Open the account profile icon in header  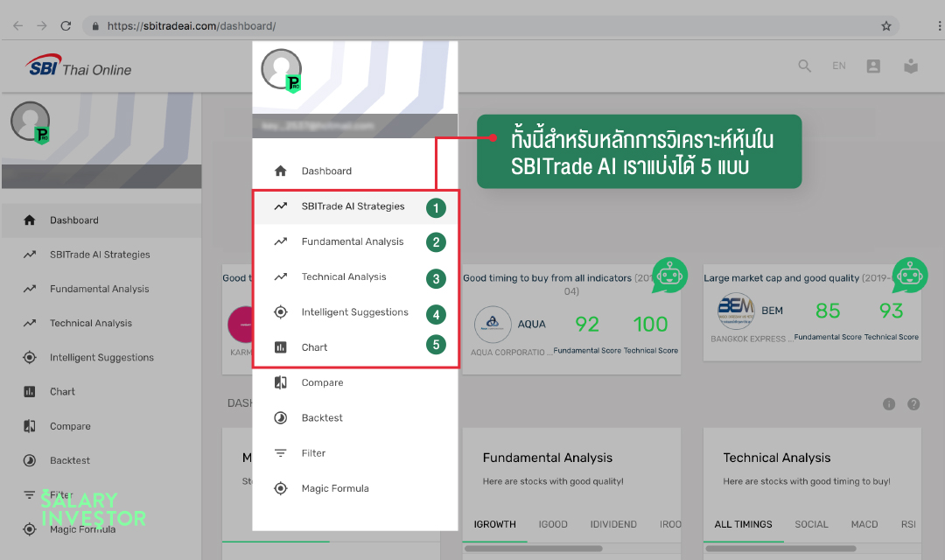coord(872,66)
